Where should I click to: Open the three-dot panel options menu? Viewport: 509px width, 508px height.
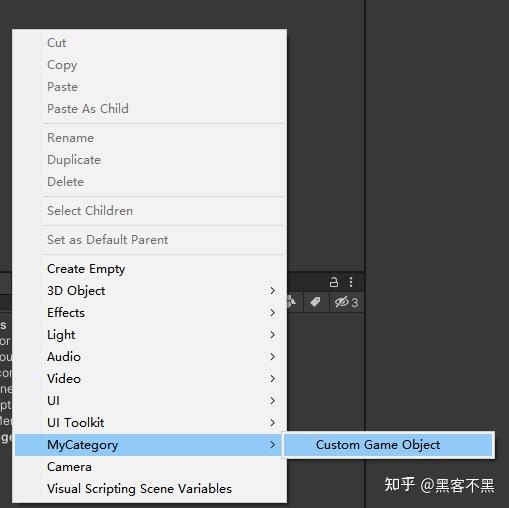(x=351, y=282)
